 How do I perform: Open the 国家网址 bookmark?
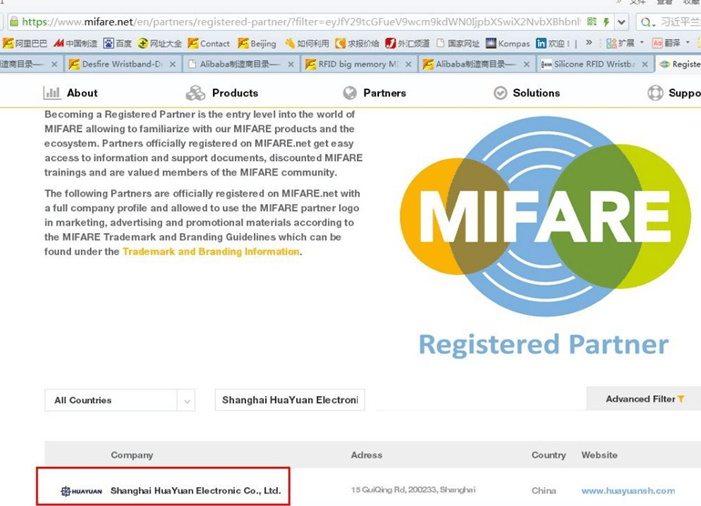click(458, 43)
